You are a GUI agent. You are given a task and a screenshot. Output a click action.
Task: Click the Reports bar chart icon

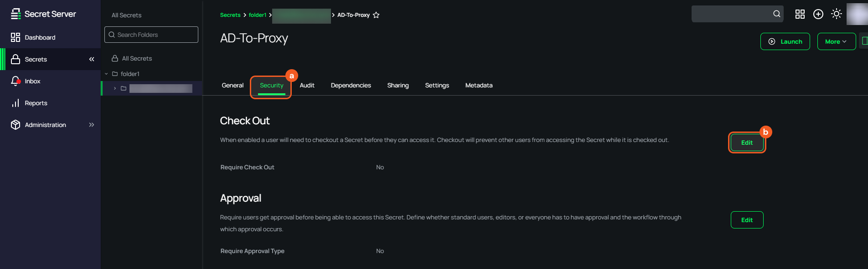point(15,103)
